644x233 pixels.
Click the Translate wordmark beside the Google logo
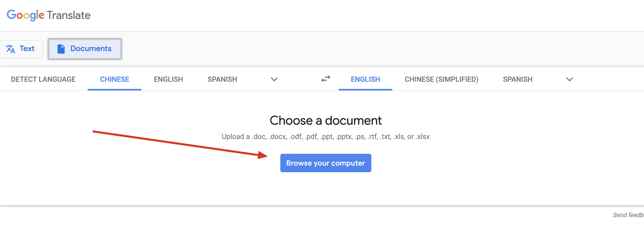[x=69, y=15]
